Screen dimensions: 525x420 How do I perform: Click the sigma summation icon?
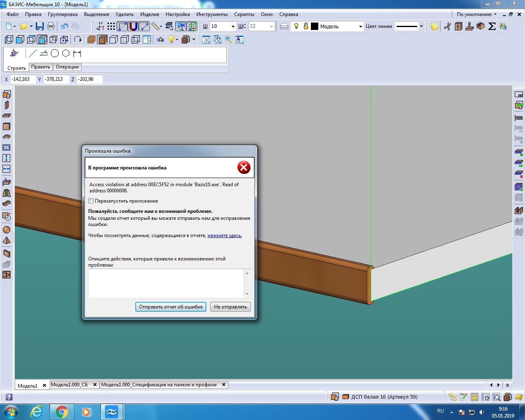click(492, 26)
